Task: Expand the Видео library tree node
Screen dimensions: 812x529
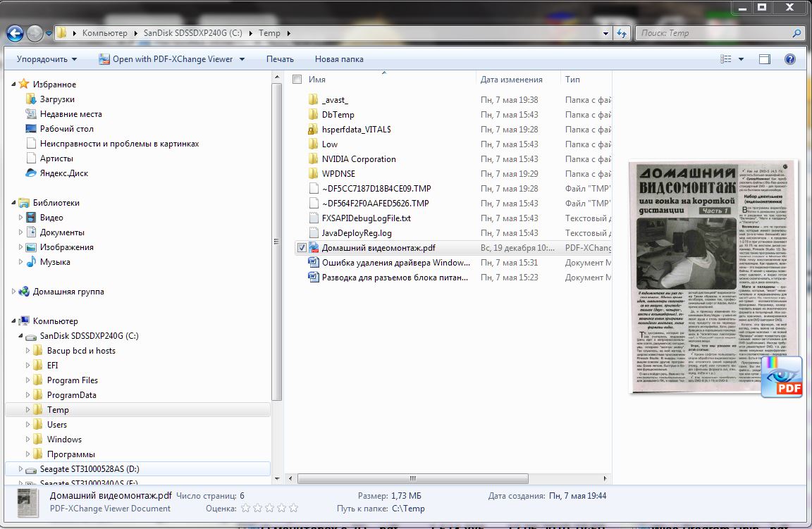Action: click(x=20, y=218)
